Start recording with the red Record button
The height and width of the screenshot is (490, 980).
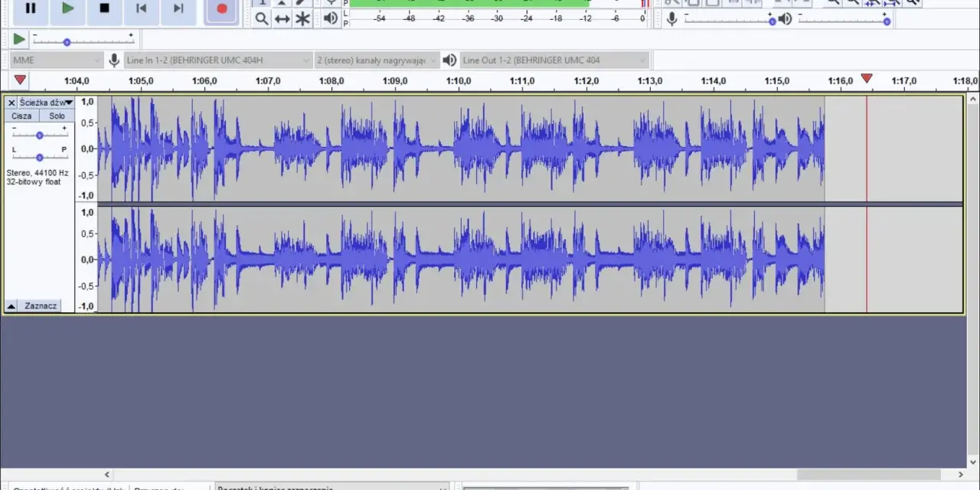point(222,8)
